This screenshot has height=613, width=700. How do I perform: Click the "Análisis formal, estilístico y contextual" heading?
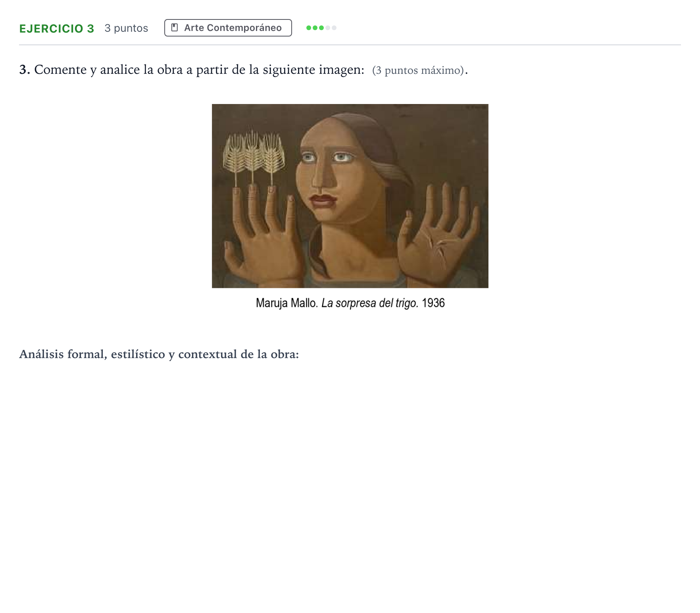[x=159, y=354]
